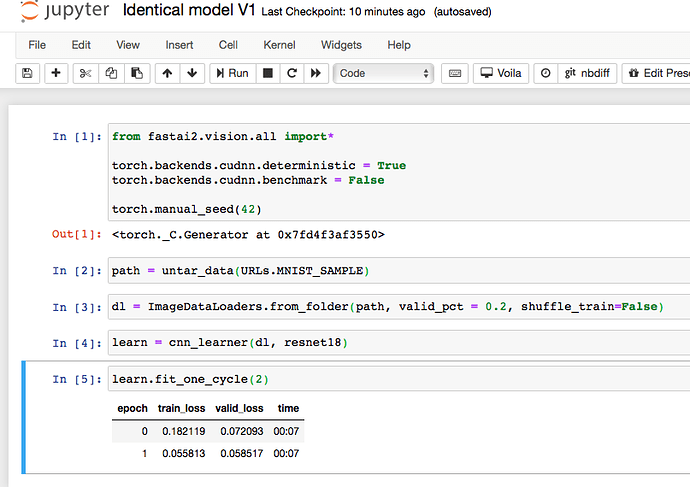The width and height of the screenshot is (690, 487).
Task: Click the save notebook icon
Action: point(27,73)
